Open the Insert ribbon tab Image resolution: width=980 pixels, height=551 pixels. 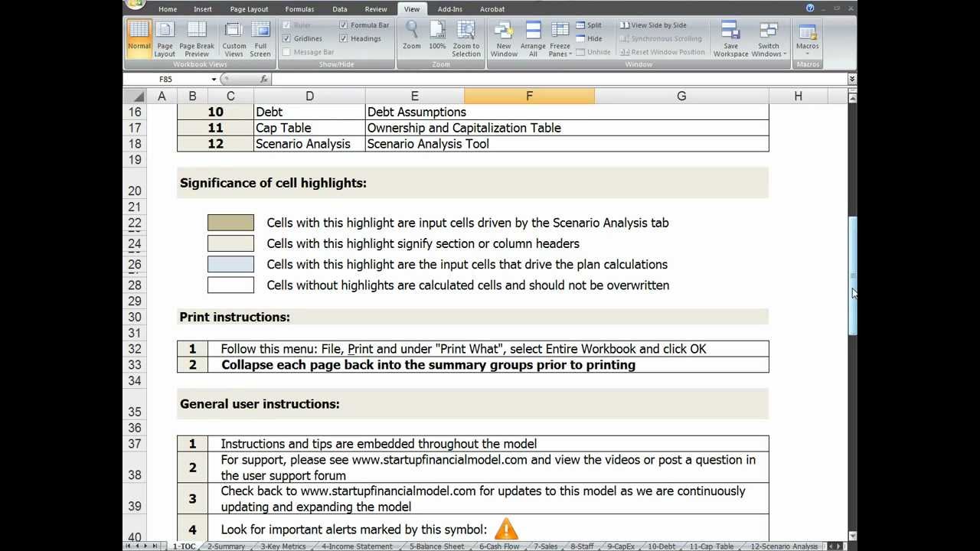203,9
